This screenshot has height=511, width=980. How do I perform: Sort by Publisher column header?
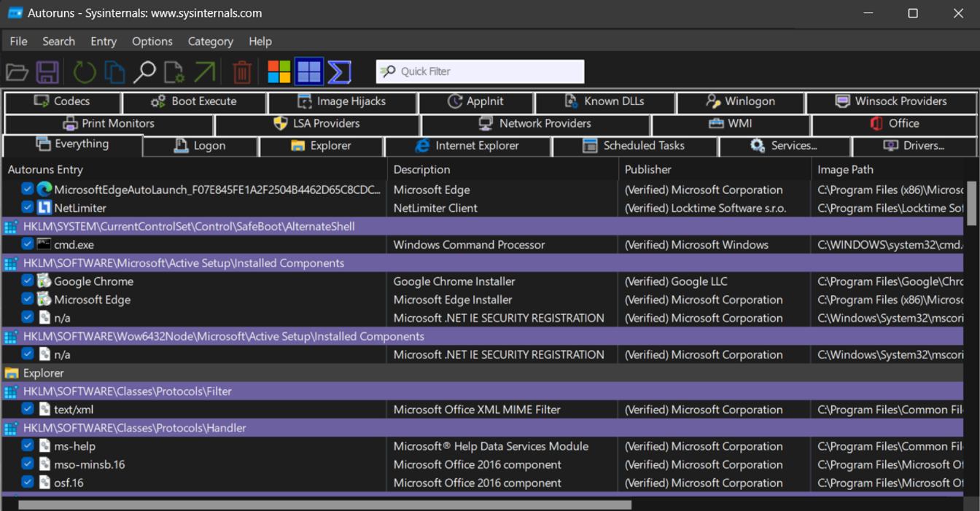coord(714,169)
